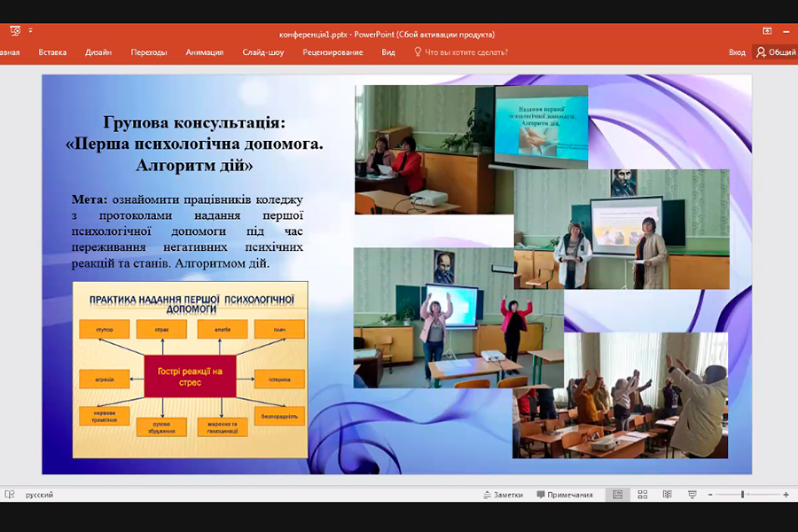Image resolution: width=798 pixels, height=532 pixels.
Task: Click the Вход sign-in link
Action: point(737,52)
